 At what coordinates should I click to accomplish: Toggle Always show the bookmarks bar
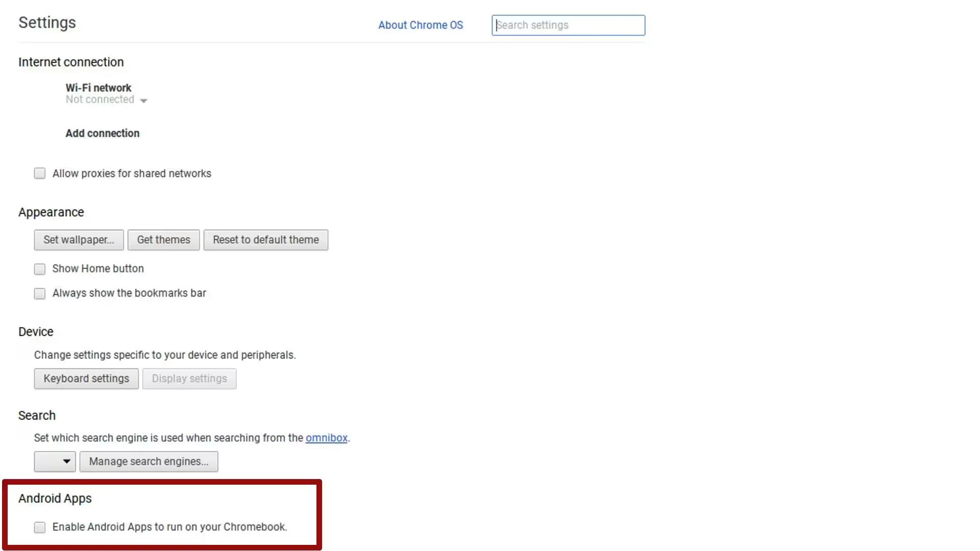click(39, 293)
